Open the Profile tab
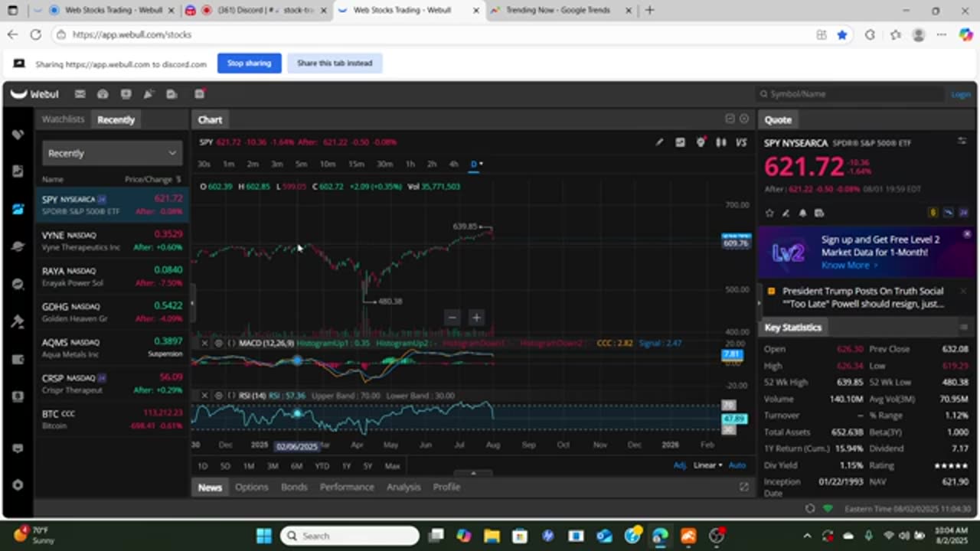This screenshot has height=551, width=980. (x=446, y=487)
